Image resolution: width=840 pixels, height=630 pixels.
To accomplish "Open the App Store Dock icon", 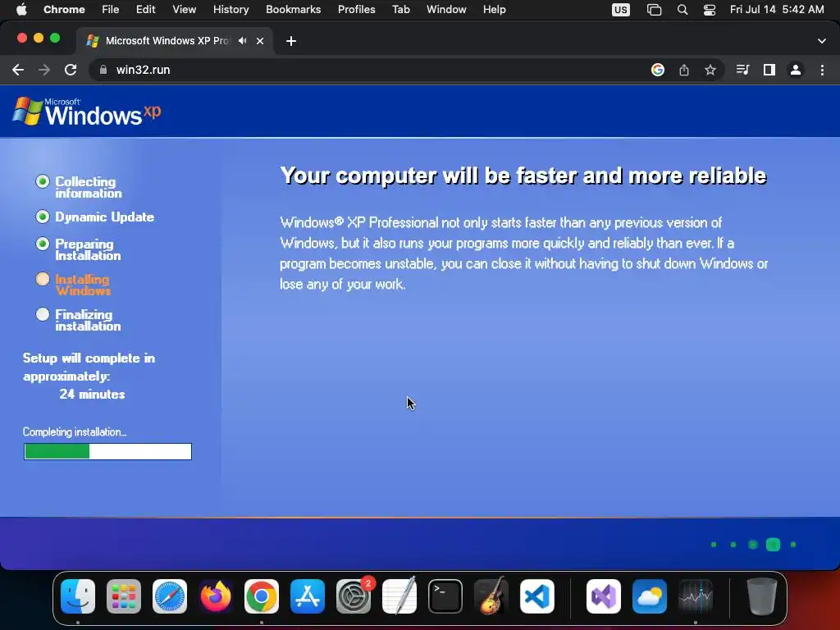I will tap(308, 596).
